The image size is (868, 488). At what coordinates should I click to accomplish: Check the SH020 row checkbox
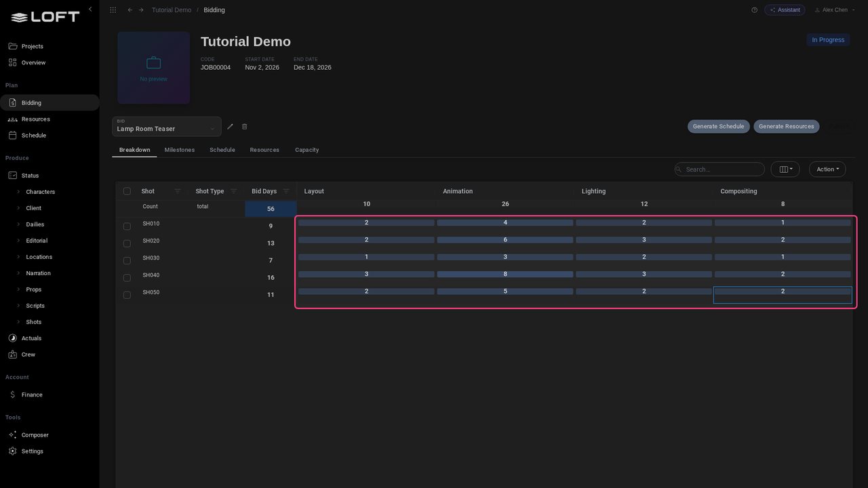point(127,243)
